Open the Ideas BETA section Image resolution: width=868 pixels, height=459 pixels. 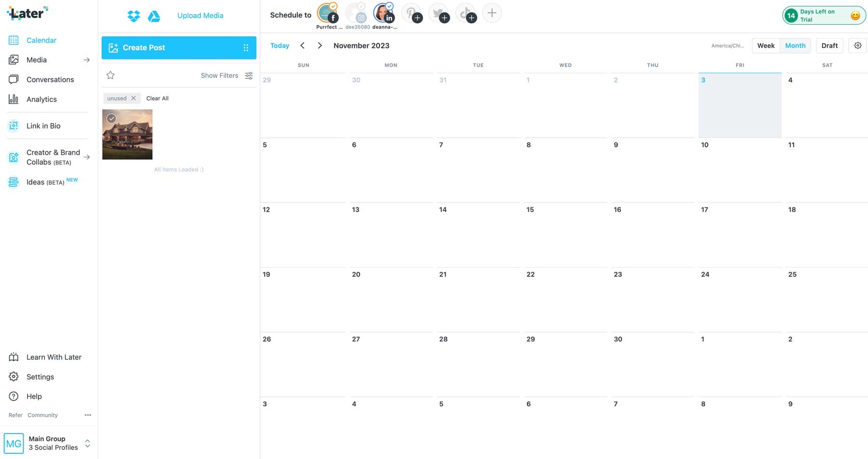click(36, 182)
